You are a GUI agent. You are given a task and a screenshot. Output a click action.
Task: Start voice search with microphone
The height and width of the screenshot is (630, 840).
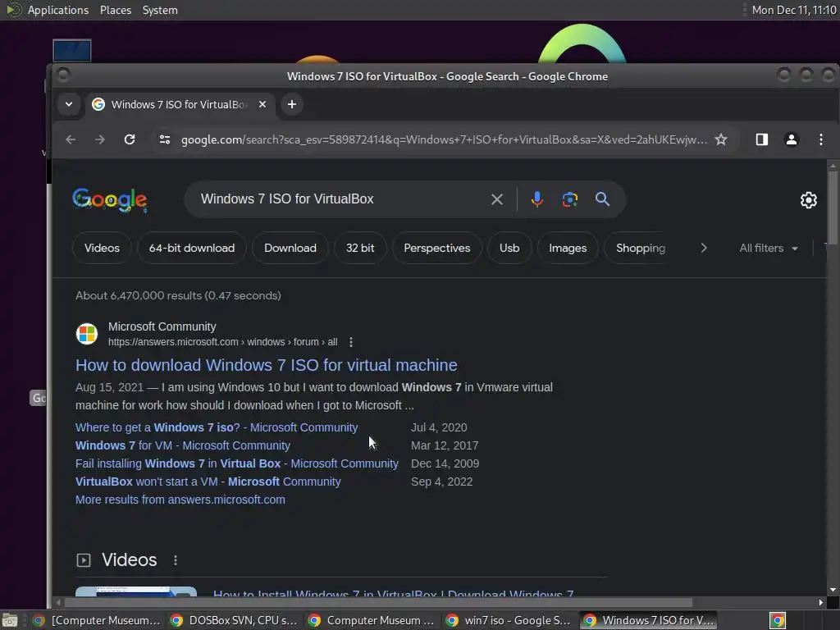point(536,199)
